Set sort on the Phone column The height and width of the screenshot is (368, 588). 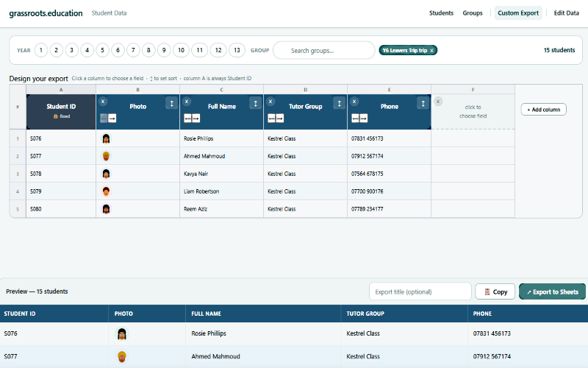[423, 103]
